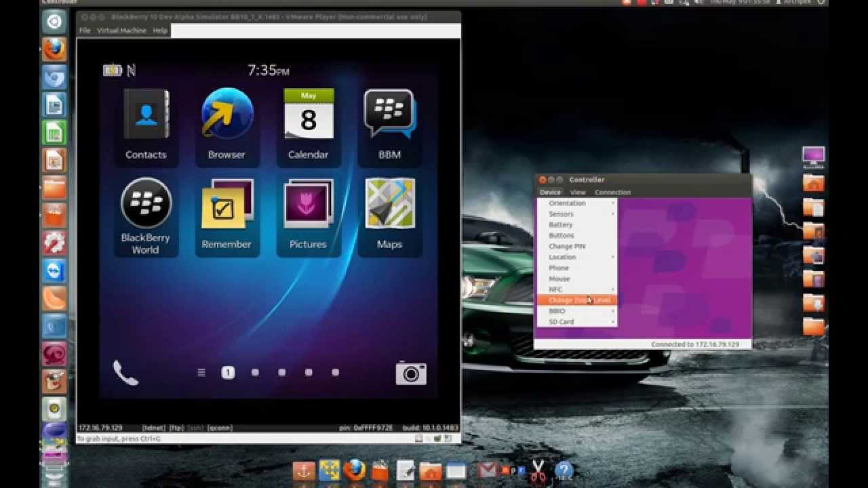Open the blue help icon in bottom dock
This screenshot has height=488, width=868.
pyautogui.click(x=564, y=470)
